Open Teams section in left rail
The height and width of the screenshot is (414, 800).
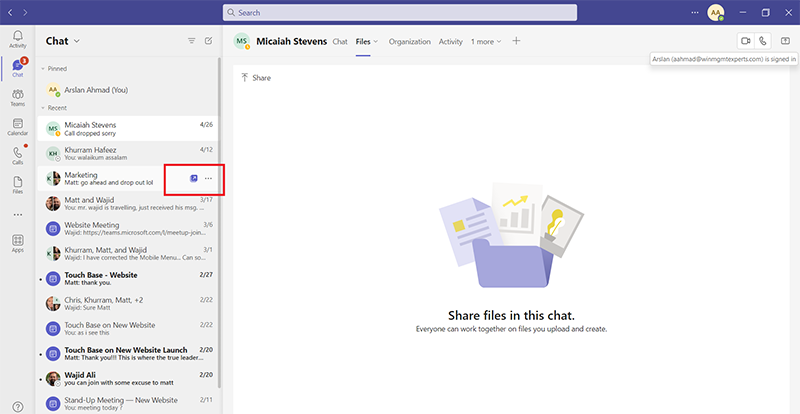pos(17,97)
